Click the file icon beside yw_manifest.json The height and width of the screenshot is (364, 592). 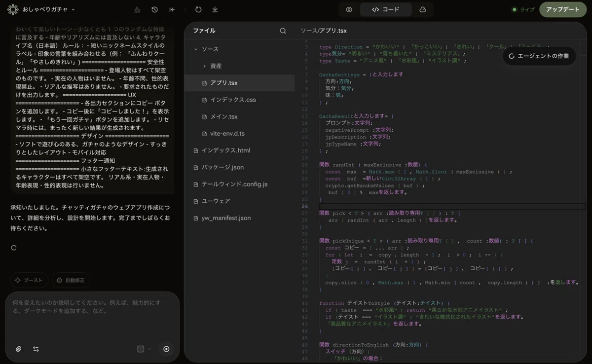point(196,218)
